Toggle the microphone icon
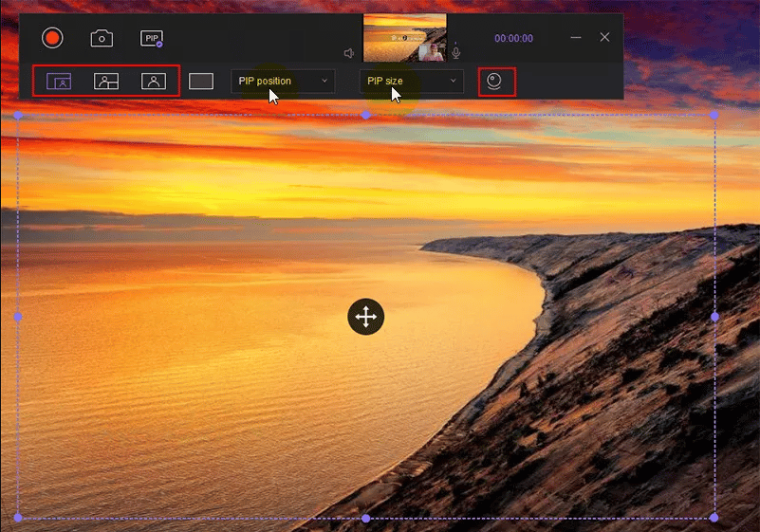This screenshot has height=532, width=760. click(455, 52)
